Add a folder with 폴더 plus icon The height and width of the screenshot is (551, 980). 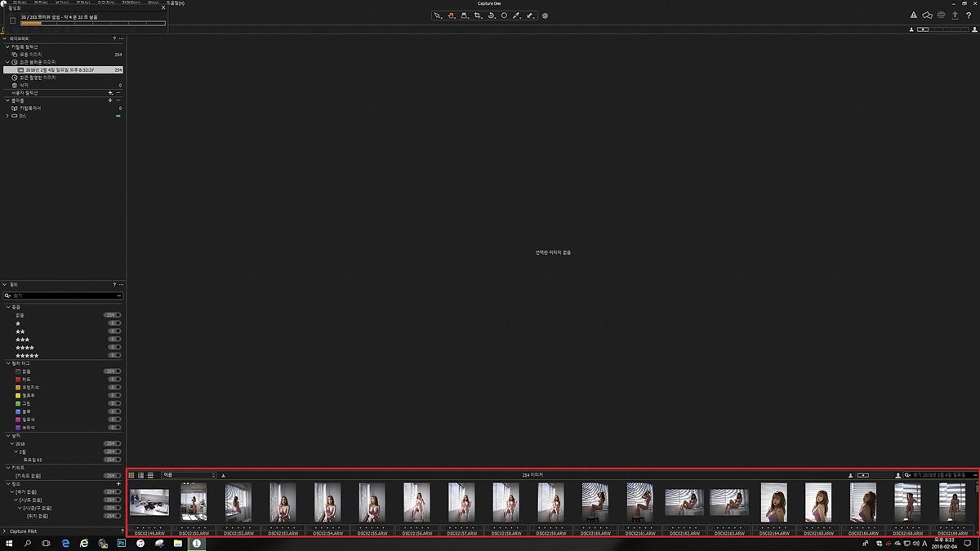pyautogui.click(x=110, y=100)
